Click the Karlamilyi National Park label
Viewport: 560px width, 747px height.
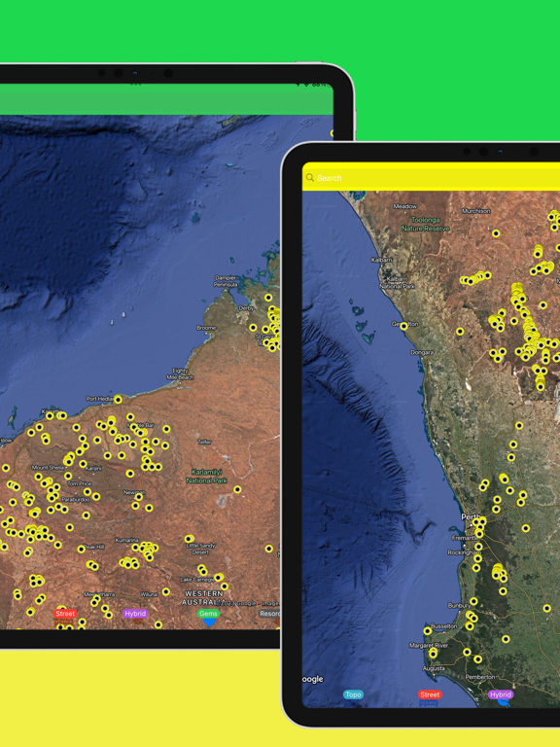point(207,476)
